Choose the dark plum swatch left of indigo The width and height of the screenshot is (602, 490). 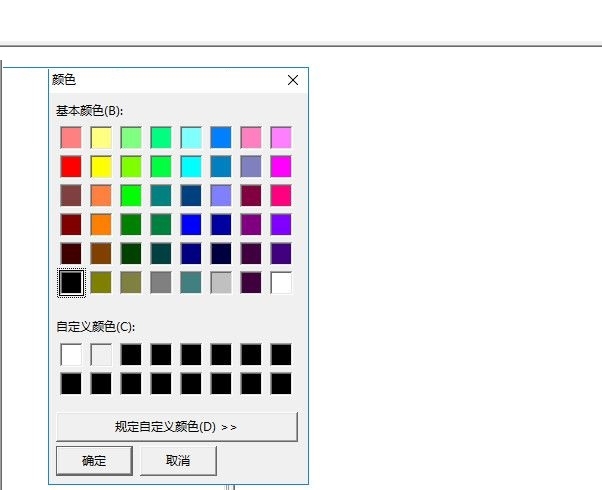click(x=251, y=253)
